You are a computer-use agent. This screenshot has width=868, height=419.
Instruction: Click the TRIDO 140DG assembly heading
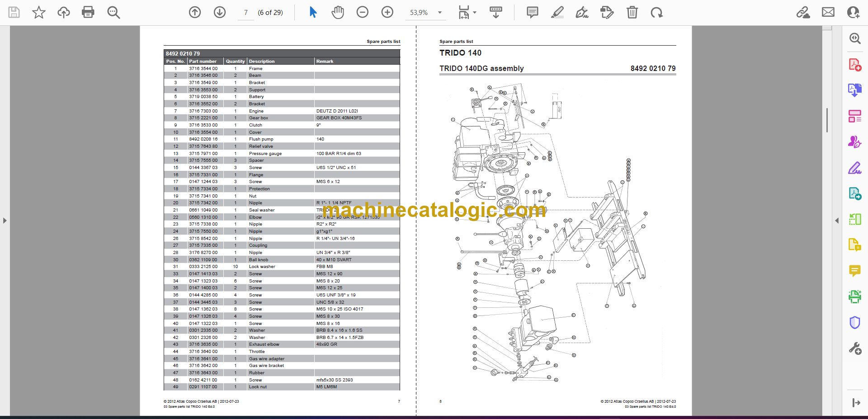coord(481,68)
